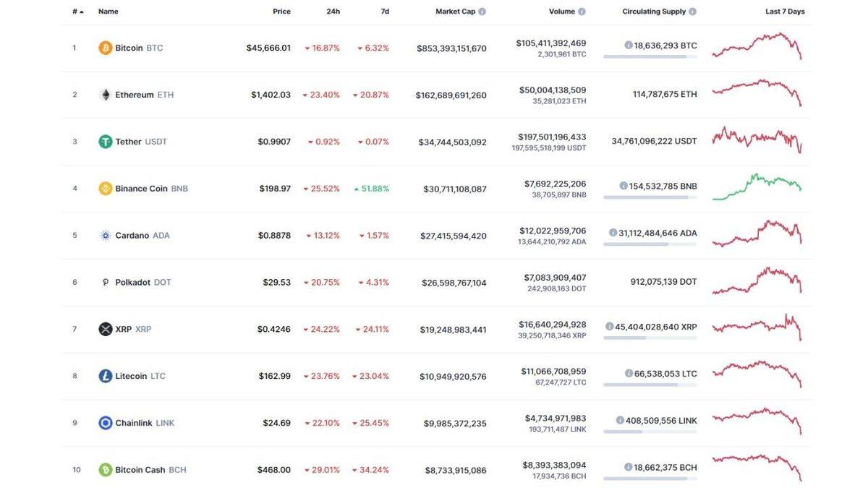868x488 pixels.
Task: Click the XRP logo icon
Action: [104, 328]
